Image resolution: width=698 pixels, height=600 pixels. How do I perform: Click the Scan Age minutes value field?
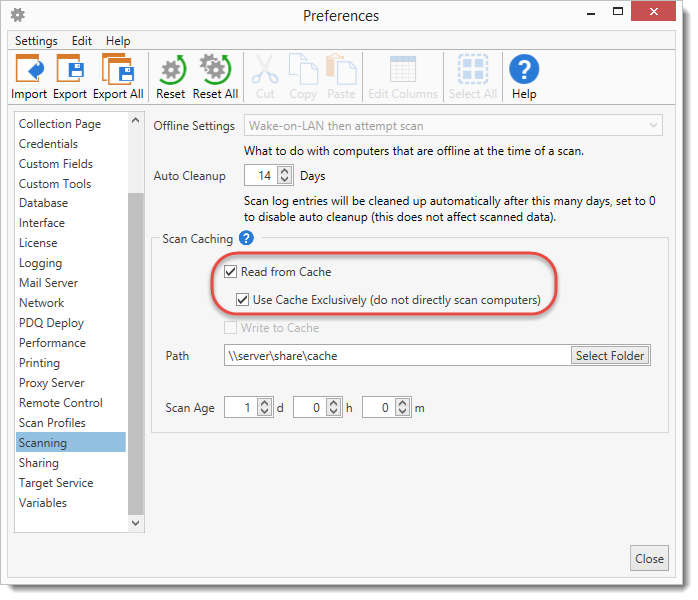pyautogui.click(x=379, y=407)
